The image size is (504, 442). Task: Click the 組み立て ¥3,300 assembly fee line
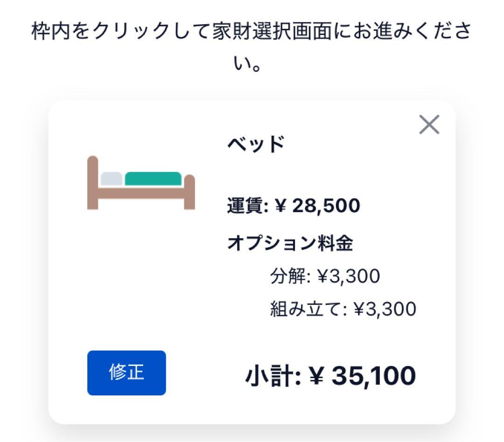click(344, 307)
